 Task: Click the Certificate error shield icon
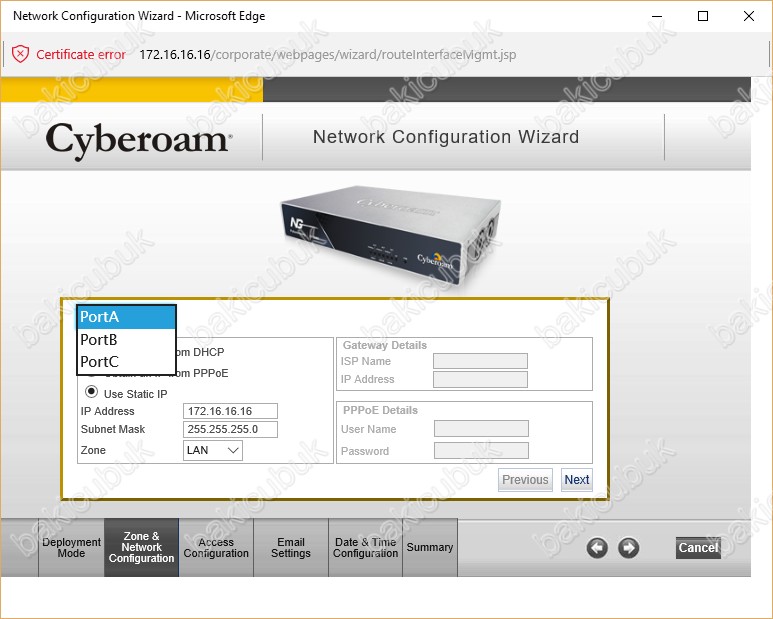tap(20, 54)
